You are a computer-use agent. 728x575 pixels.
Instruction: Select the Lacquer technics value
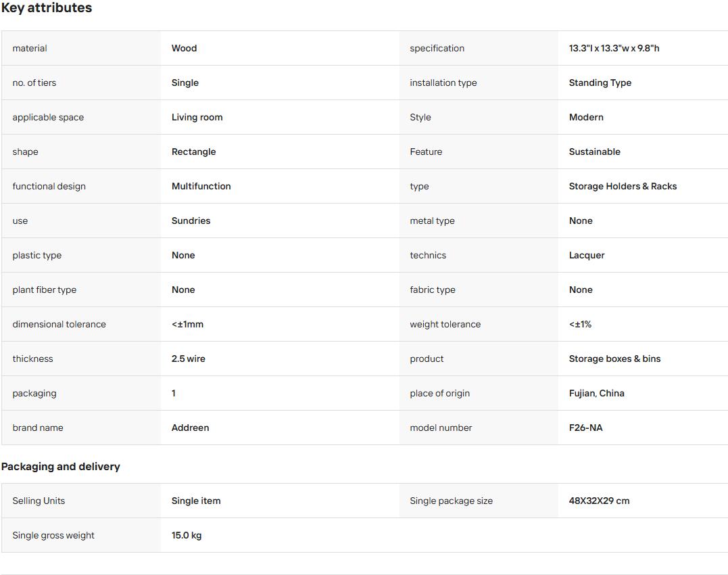[x=587, y=255]
